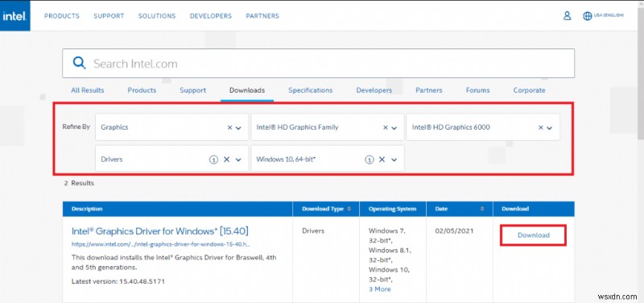Click the 2 Results count text

(x=79, y=183)
